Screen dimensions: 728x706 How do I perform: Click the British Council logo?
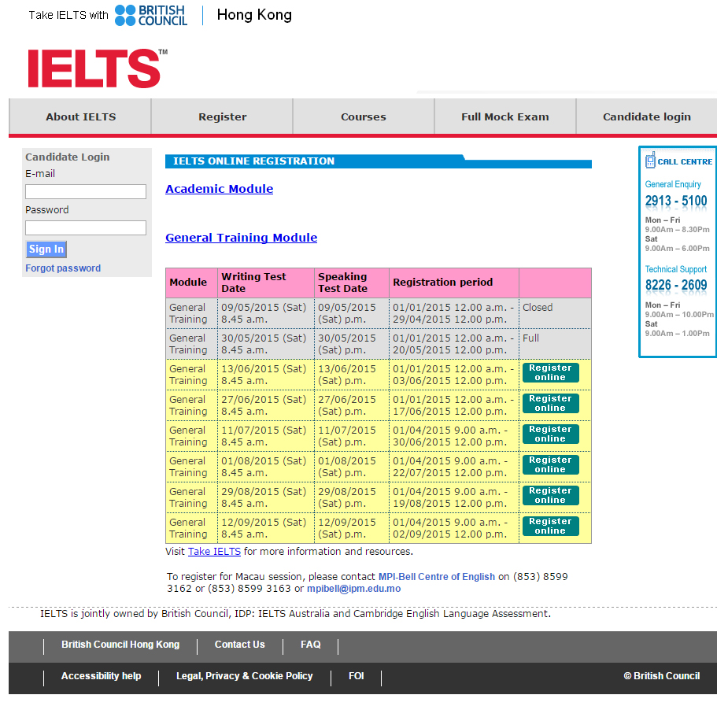(150, 15)
